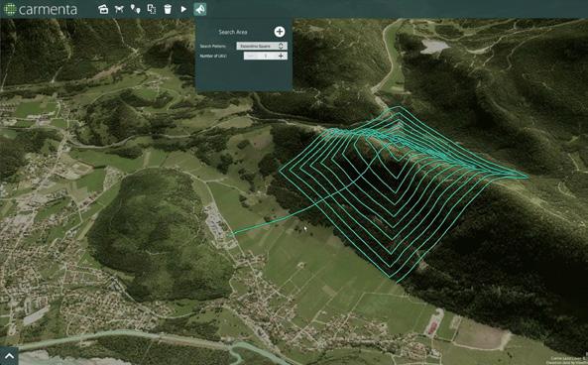Click the Search Area panel title

[x=232, y=32]
